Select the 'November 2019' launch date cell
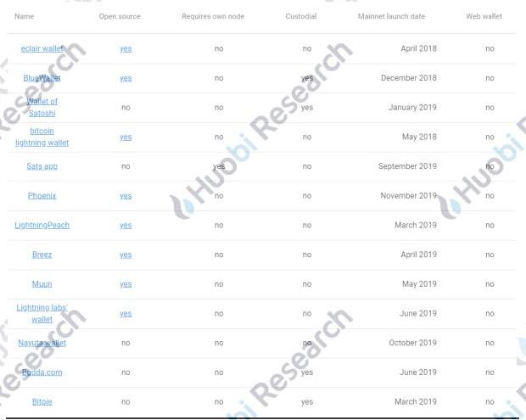Screen dimensions: 526x420 tap(409, 195)
